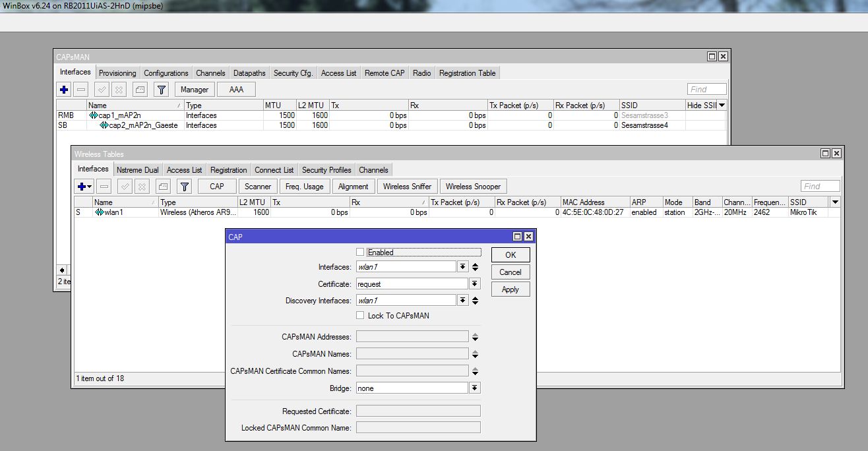Click the arrows next to CAPsMAN Addresses field
Screen dimensions: 868x451
476,337
